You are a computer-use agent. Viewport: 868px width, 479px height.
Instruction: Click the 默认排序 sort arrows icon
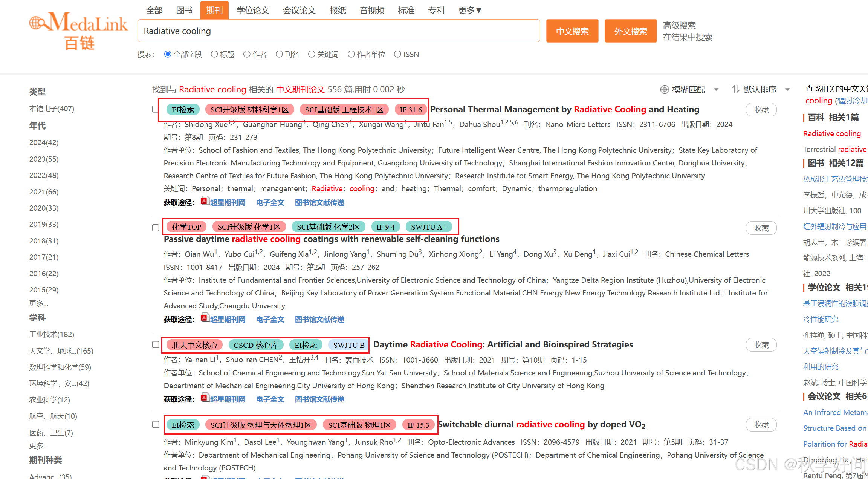click(x=735, y=90)
